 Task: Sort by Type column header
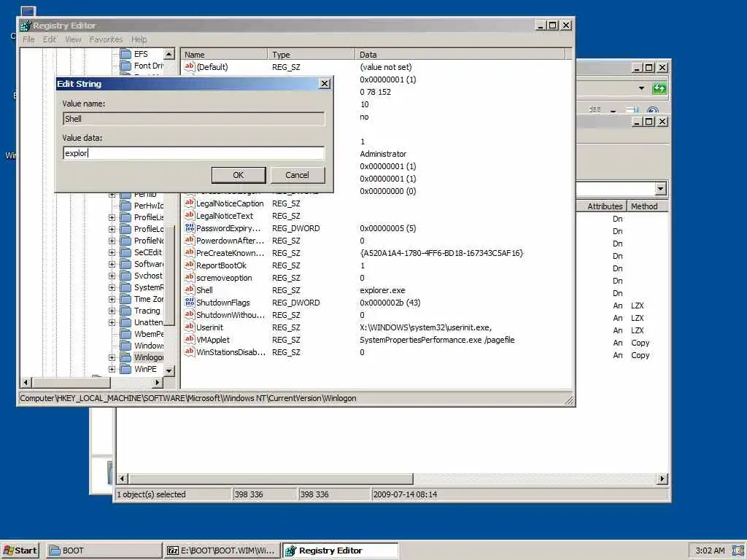(x=311, y=54)
